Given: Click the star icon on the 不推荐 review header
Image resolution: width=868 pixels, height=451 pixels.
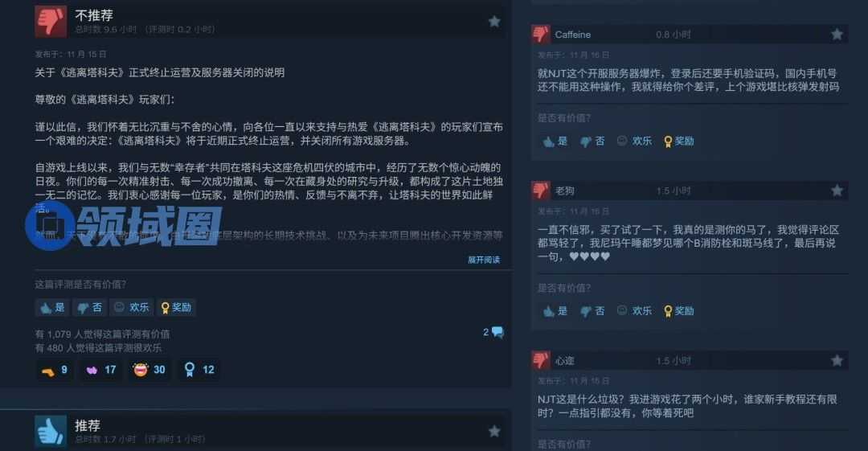Looking at the screenshot, I should [x=493, y=22].
